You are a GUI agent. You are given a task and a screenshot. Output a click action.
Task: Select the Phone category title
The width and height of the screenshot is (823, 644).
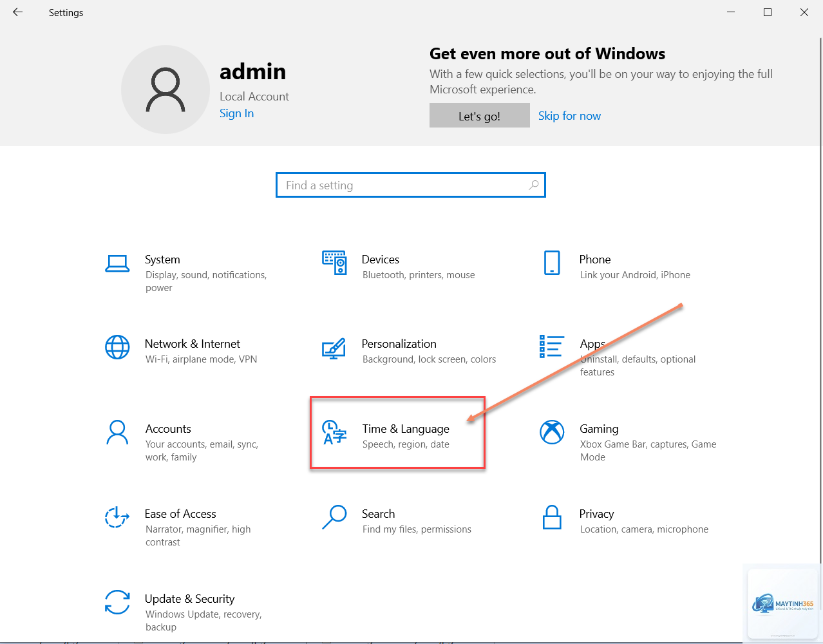pos(595,260)
